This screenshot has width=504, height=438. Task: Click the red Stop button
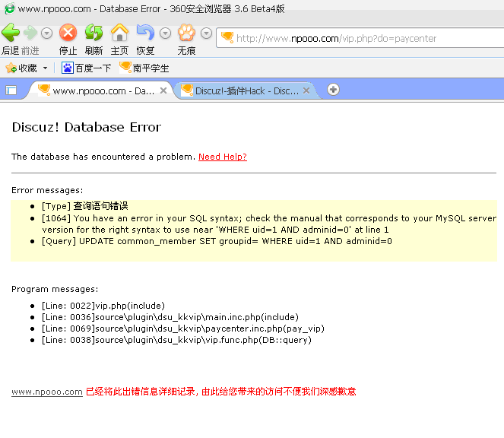(68, 33)
